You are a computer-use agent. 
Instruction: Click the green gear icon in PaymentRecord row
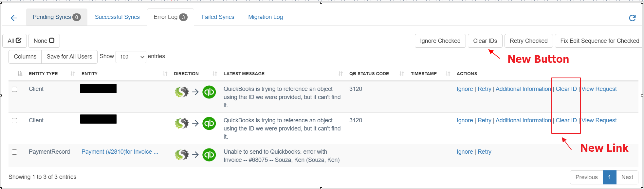click(x=182, y=155)
